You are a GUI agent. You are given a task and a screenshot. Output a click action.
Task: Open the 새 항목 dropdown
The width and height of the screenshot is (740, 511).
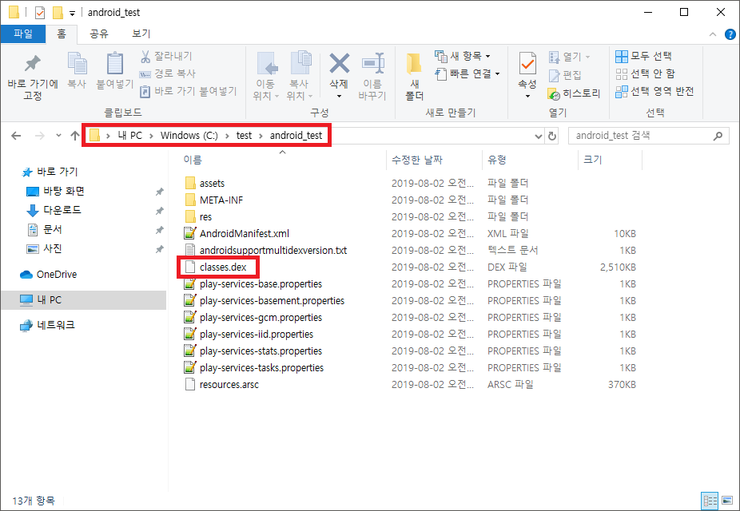coord(465,56)
